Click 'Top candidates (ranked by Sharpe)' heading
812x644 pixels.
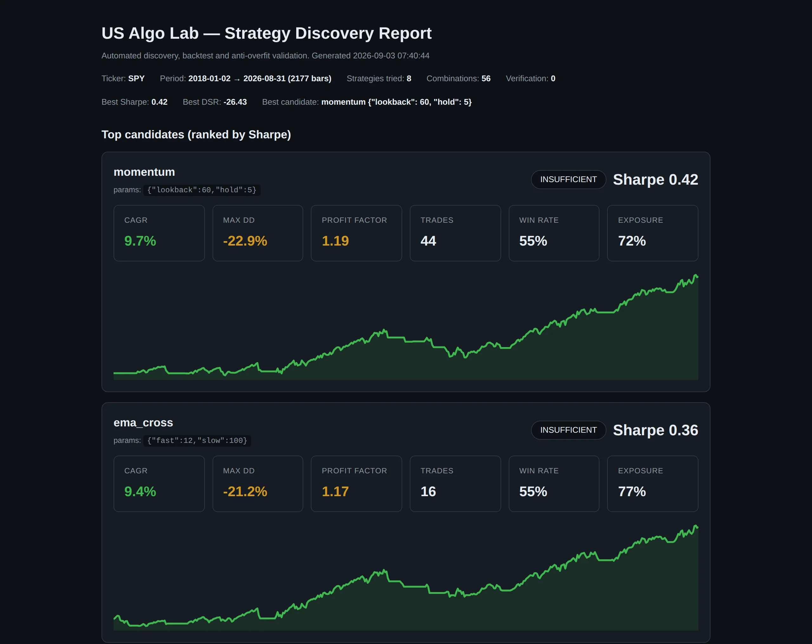click(196, 135)
